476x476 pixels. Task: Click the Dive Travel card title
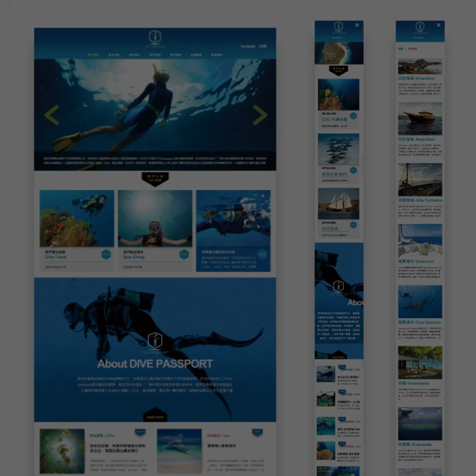[56, 257]
